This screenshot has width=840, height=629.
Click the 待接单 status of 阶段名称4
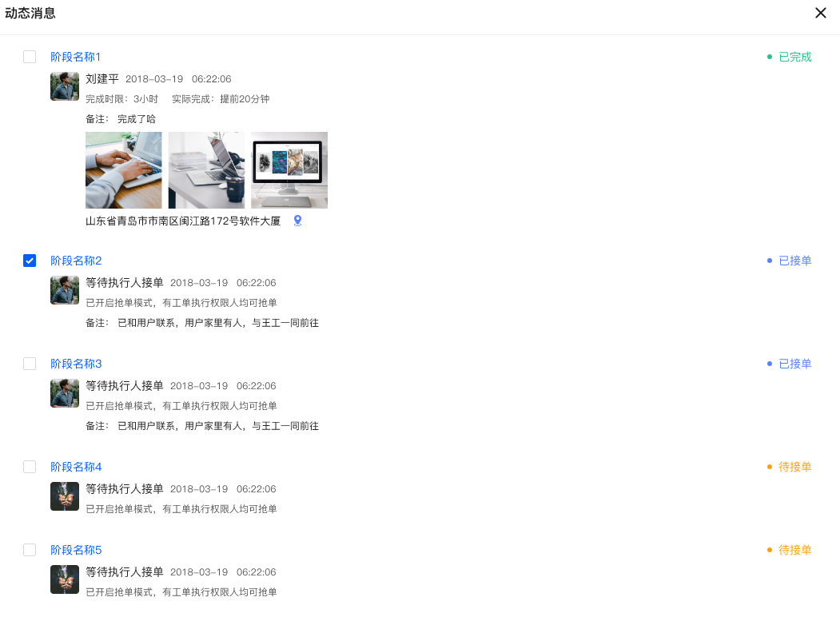point(790,467)
